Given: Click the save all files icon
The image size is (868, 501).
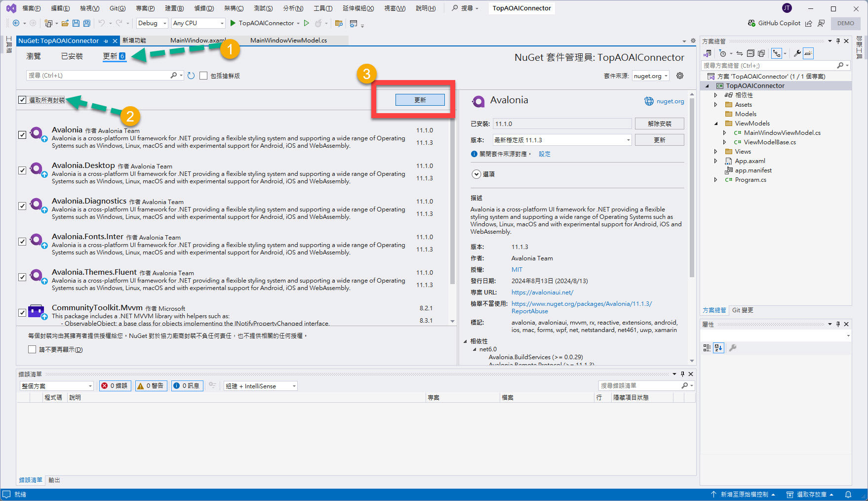Looking at the screenshot, I should coord(87,23).
